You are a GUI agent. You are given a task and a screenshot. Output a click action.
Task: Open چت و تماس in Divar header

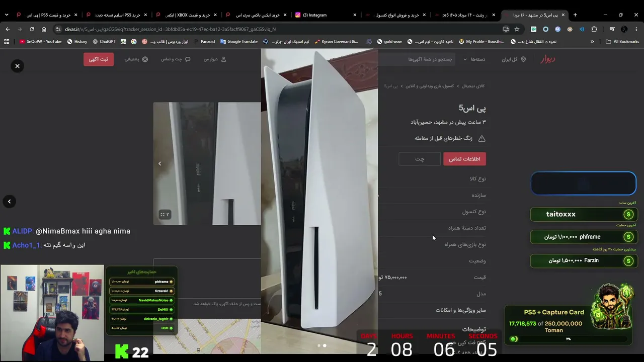(176, 59)
